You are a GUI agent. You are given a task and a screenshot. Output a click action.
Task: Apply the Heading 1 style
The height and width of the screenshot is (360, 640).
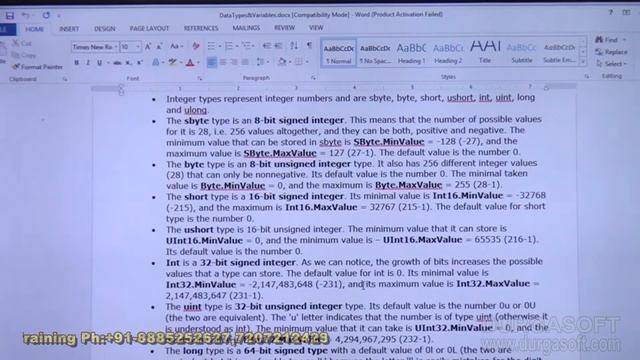point(411,53)
